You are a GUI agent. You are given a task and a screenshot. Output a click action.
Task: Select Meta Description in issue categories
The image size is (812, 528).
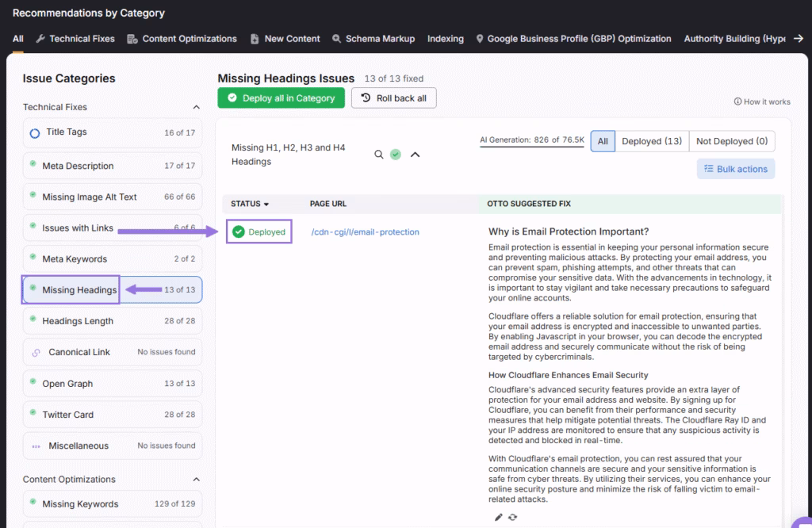tap(78, 166)
